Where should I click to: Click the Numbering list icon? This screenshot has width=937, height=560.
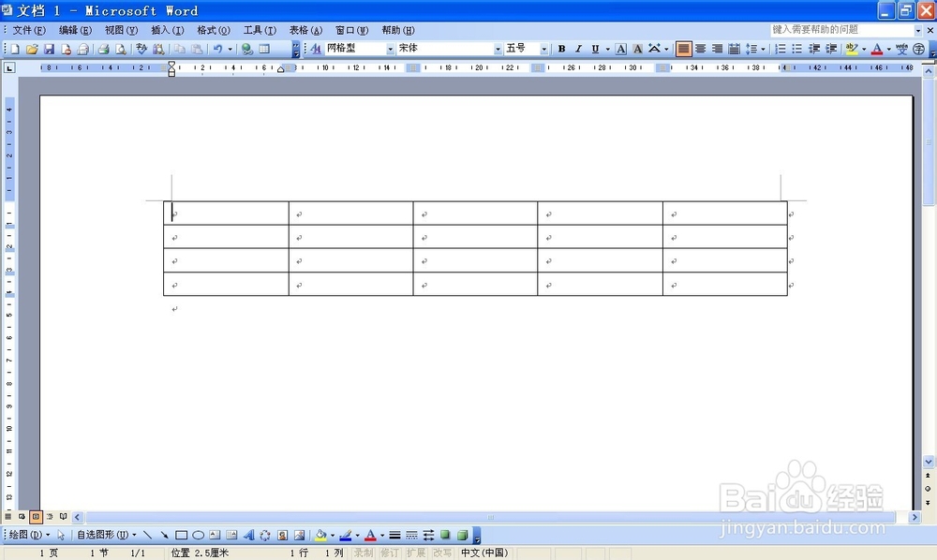pos(781,49)
